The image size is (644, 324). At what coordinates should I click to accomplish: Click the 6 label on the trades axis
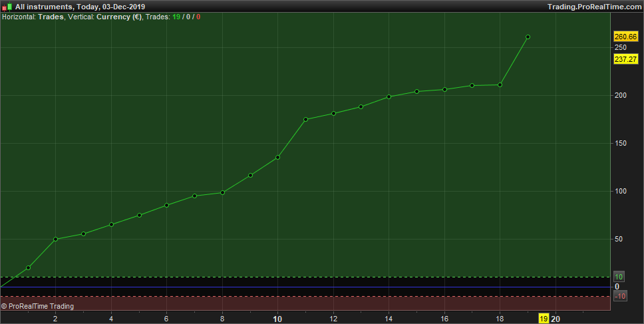[x=167, y=319]
